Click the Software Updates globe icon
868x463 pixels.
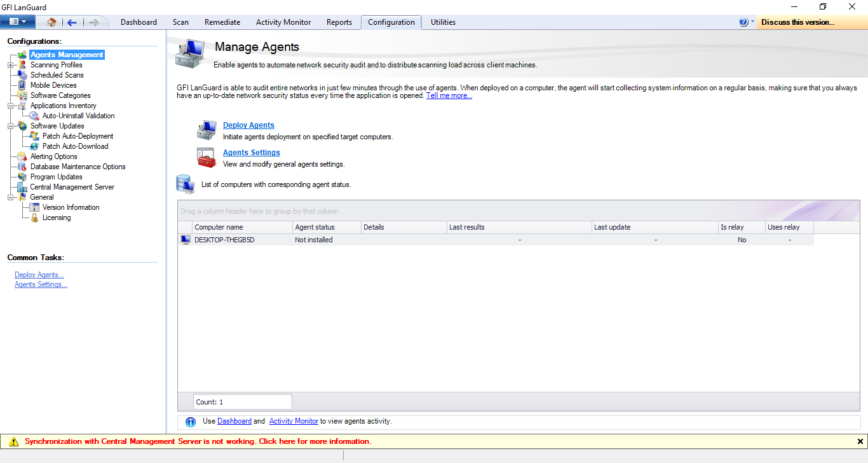pos(22,126)
